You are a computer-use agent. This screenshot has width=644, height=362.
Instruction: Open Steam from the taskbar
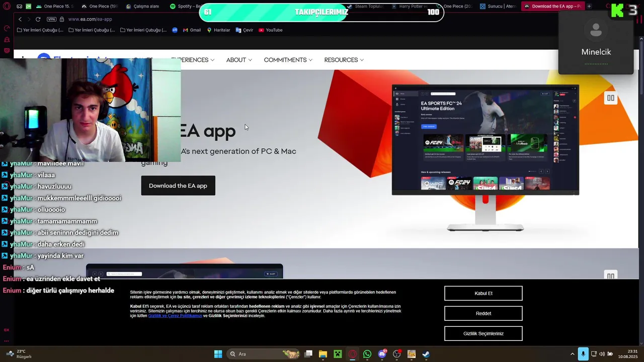[x=426, y=354]
